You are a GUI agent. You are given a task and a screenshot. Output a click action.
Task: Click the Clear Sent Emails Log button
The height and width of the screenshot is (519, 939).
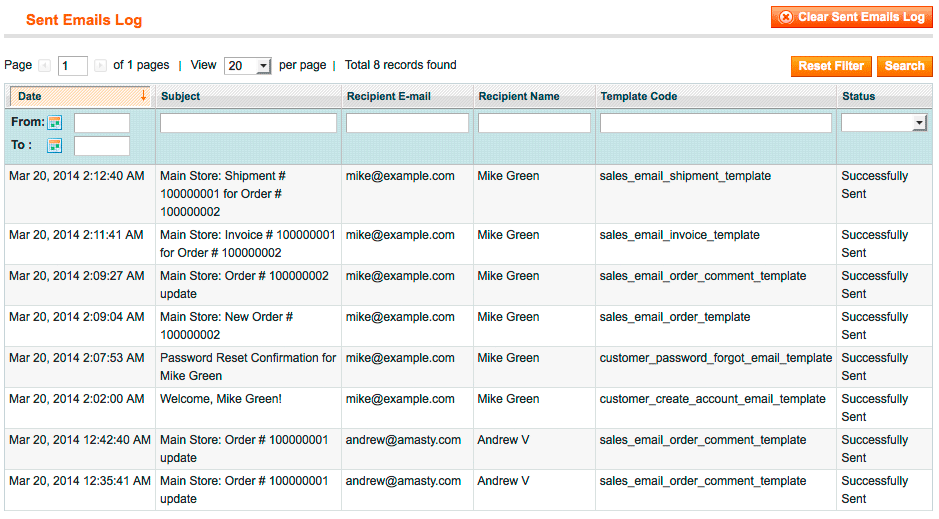pos(852,17)
